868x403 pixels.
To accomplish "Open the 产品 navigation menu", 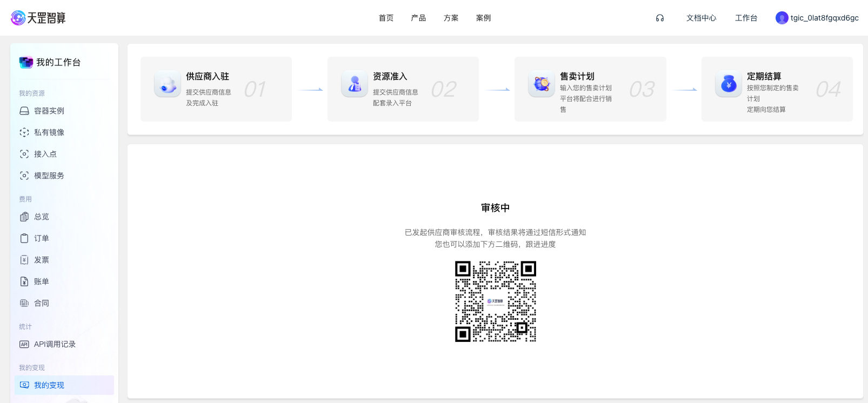I will [418, 18].
